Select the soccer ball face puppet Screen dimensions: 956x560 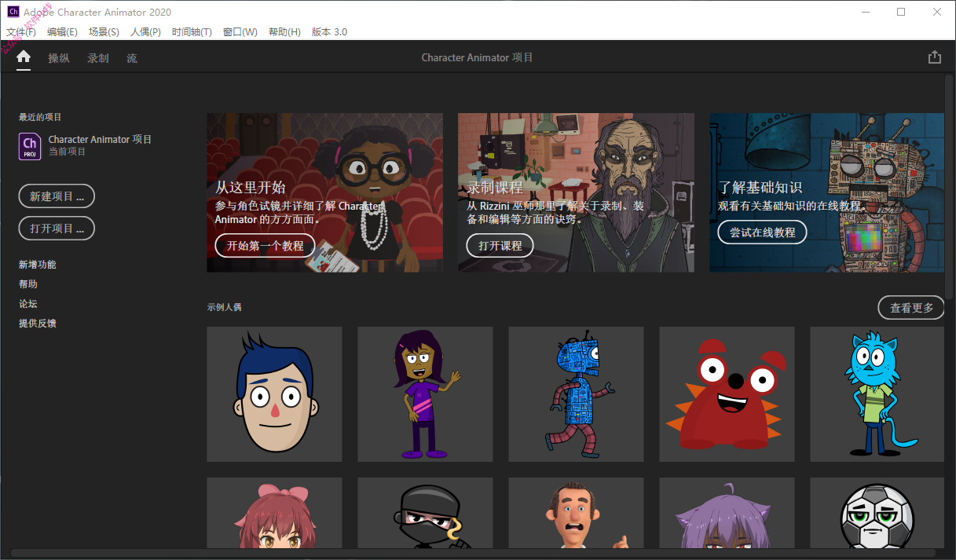(877, 513)
